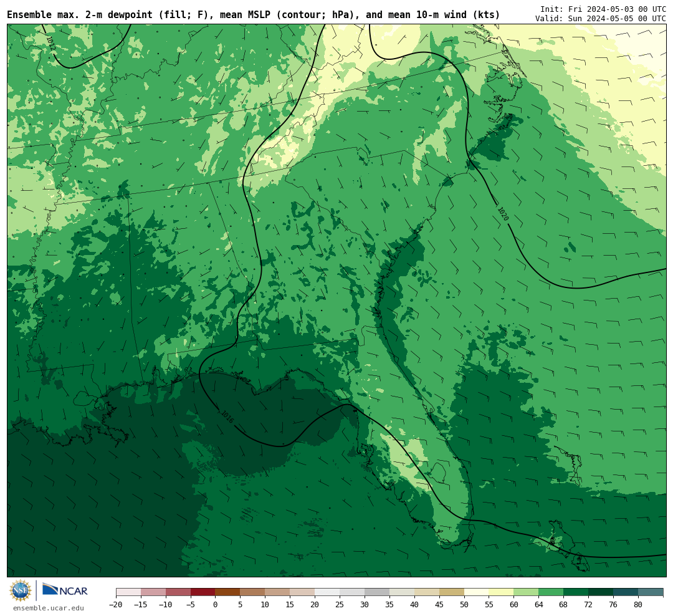Viewport: 673px width, 616px height.
Task: Pick the teal swatch above 80
Action: tap(651, 592)
